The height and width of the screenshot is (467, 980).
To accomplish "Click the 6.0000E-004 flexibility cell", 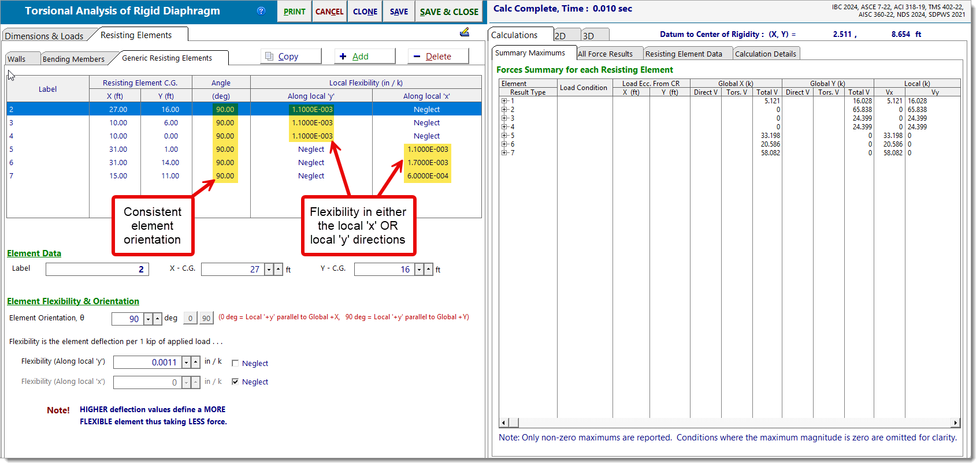I will (x=428, y=176).
